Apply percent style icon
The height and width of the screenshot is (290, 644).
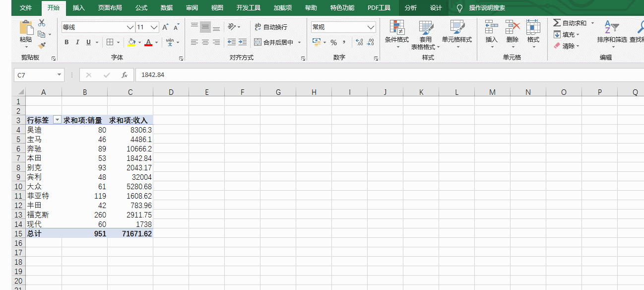333,43
